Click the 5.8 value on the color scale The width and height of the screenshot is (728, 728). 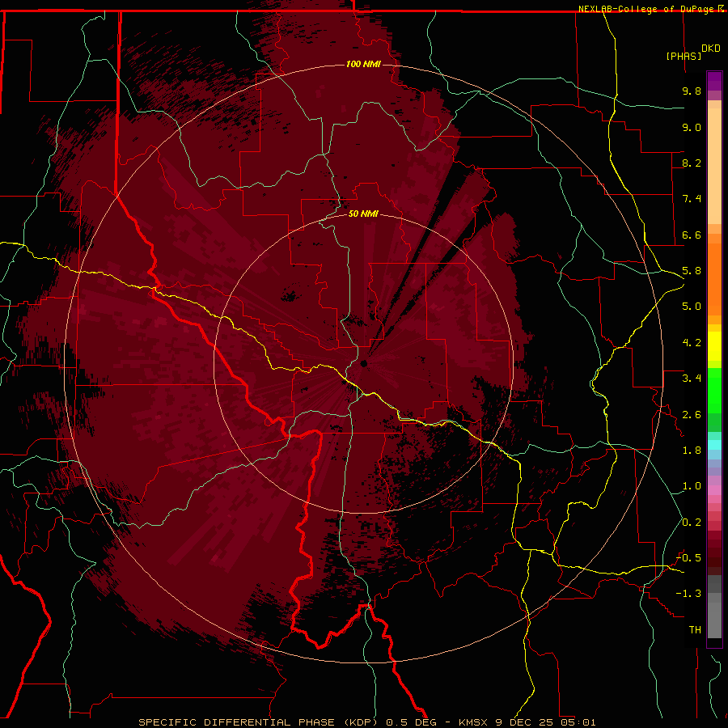pyautogui.click(x=692, y=271)
